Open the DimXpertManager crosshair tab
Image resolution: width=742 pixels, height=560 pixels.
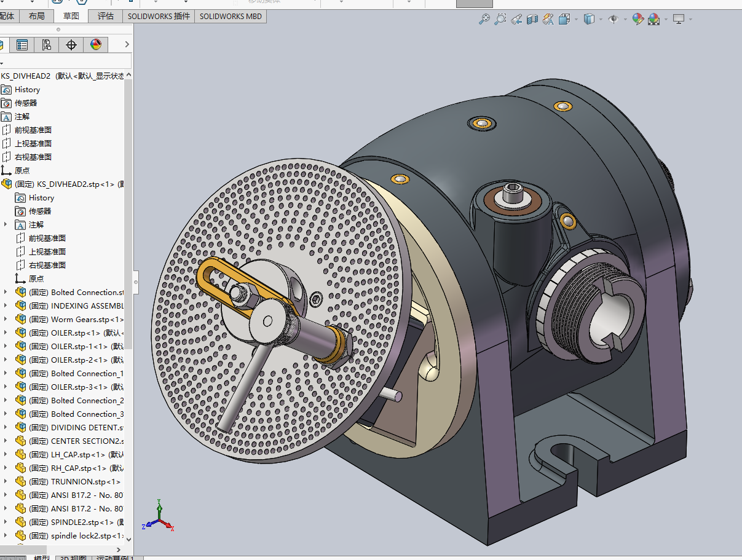71,45
